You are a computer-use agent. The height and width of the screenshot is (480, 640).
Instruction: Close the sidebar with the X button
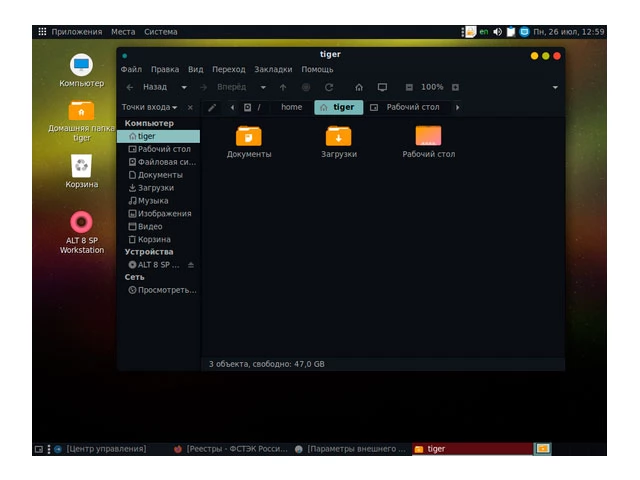pos(190,107)
